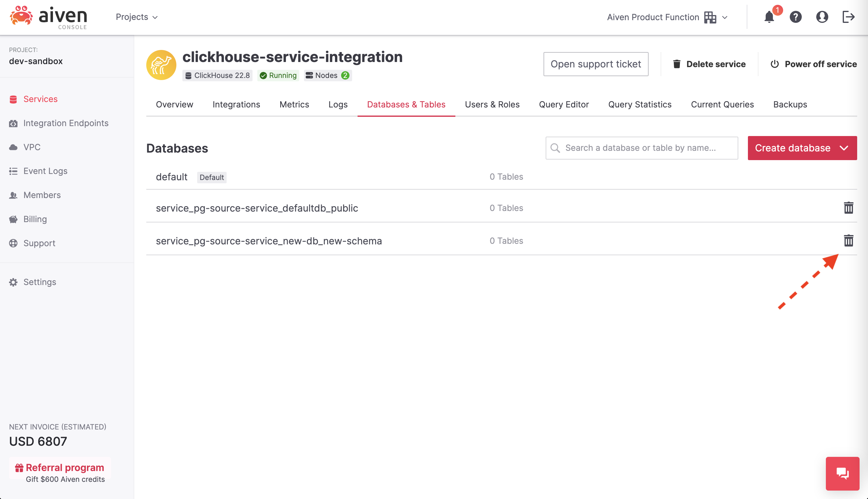Switch to the Logs tab
This screenshot has height=499, width=868.
click(x=338, y=104)
